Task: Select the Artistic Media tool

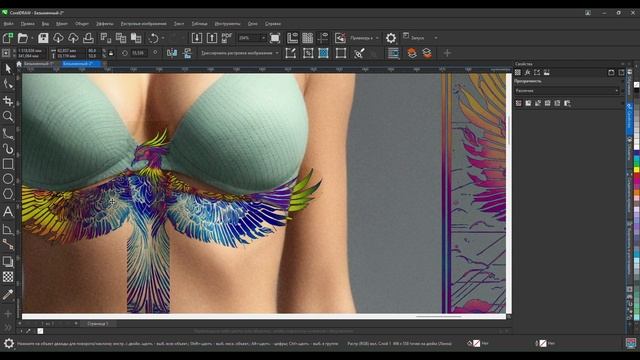Action: [x=8, y=149]
